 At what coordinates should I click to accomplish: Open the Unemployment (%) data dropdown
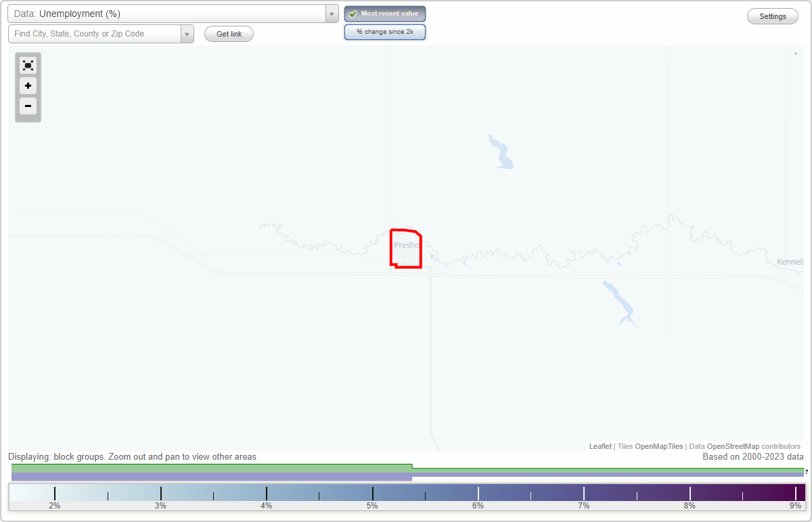(x=169, y=14)
